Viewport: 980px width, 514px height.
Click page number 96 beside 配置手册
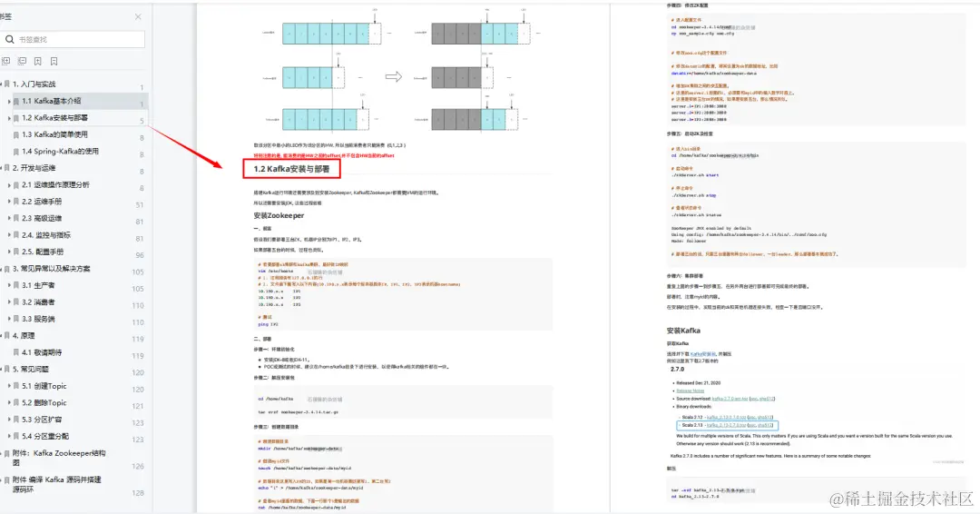(x=140, y=255)
